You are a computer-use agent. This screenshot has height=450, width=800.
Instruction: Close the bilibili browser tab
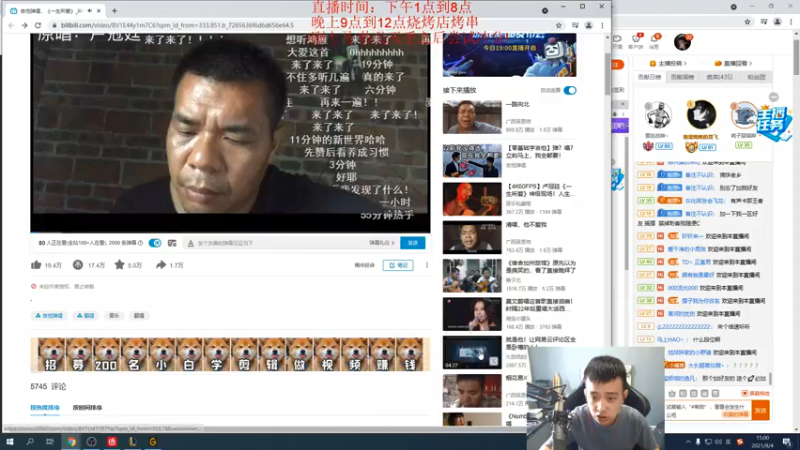pyautogui.click(x=99, y=10)
